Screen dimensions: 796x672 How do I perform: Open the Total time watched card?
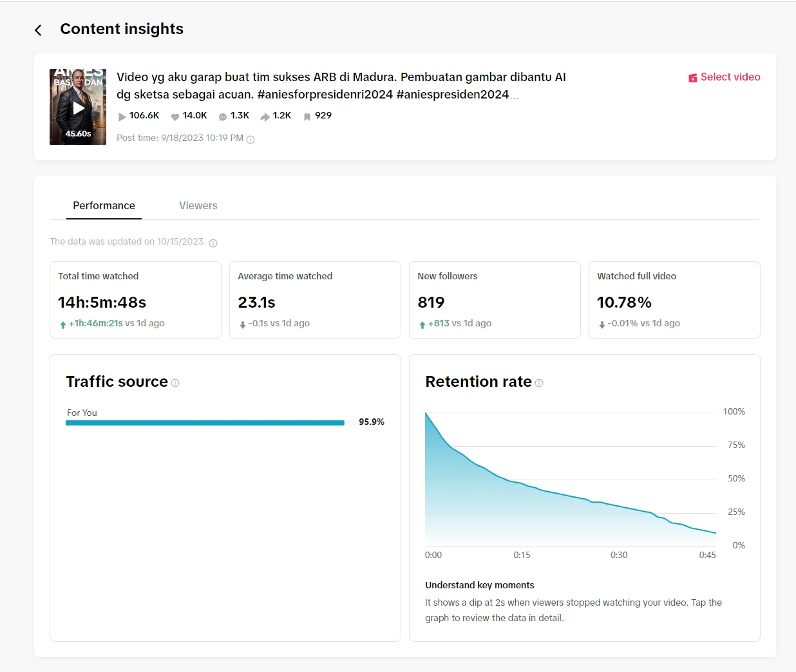pos(135,300)
